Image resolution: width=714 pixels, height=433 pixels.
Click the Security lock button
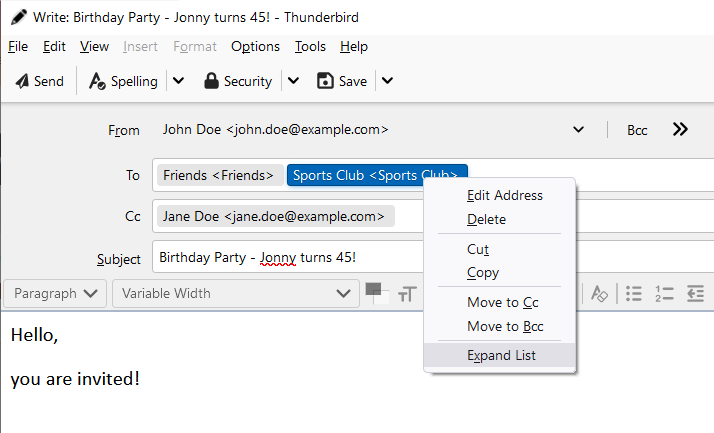[x=238, y=81]
